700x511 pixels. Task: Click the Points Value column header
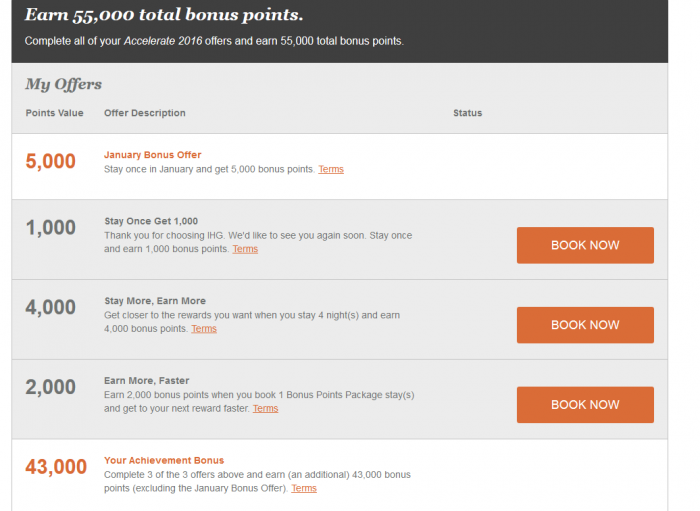(54, 113)
